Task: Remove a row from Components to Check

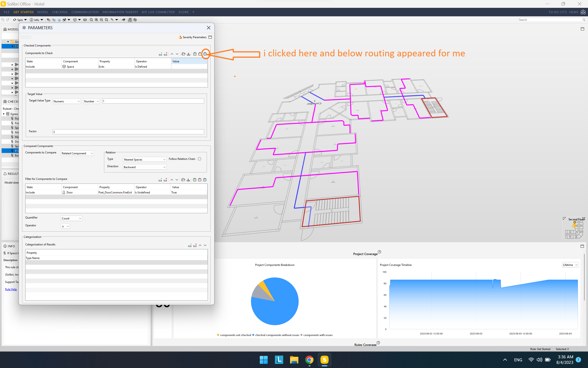Action: pos(166,54)
